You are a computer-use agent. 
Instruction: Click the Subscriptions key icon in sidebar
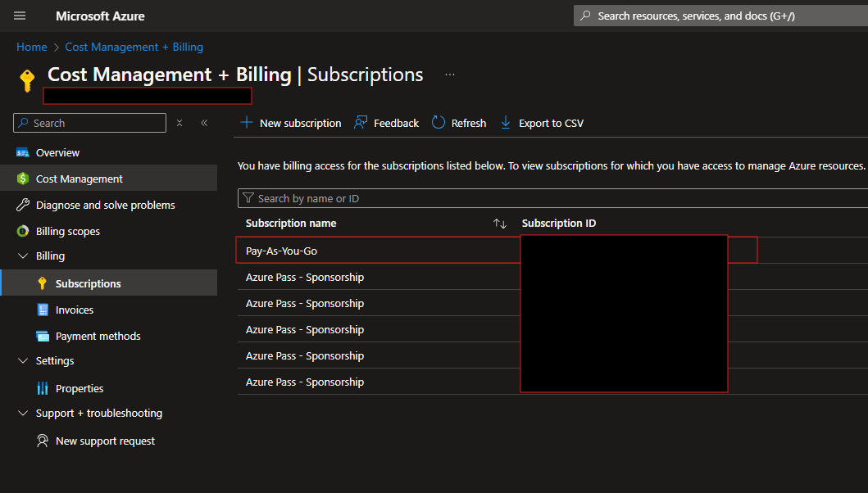42,283
